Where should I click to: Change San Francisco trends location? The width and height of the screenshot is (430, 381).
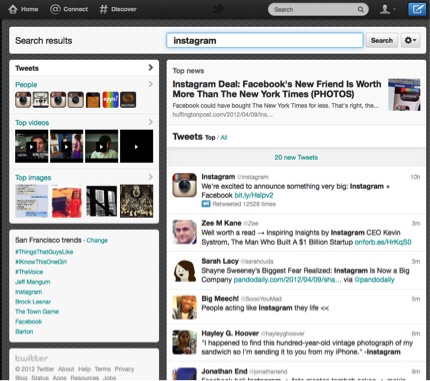click(x=97, y=240)
